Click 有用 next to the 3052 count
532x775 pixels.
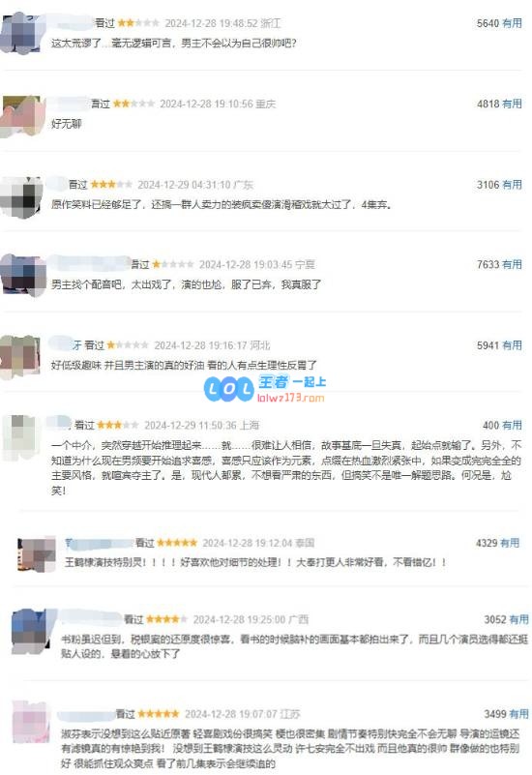(x=518, y=619)
